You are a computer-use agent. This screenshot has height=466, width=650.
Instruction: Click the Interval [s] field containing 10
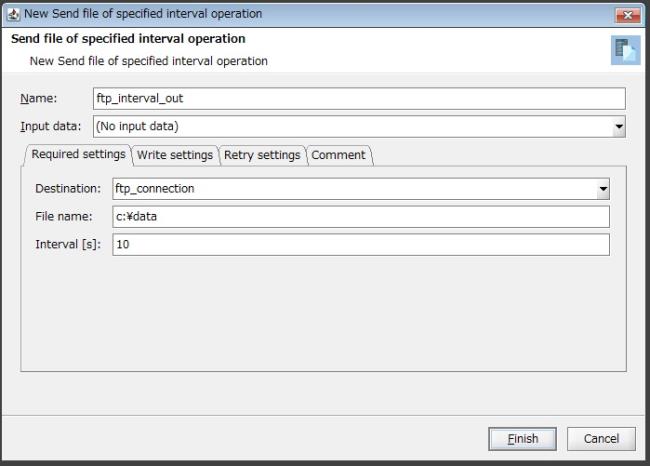(361, 245)
